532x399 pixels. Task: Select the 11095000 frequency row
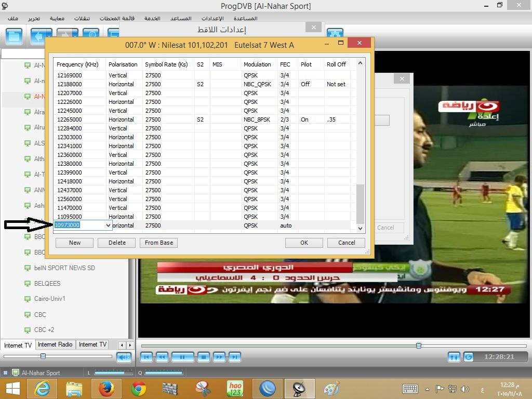pos(205,217)
